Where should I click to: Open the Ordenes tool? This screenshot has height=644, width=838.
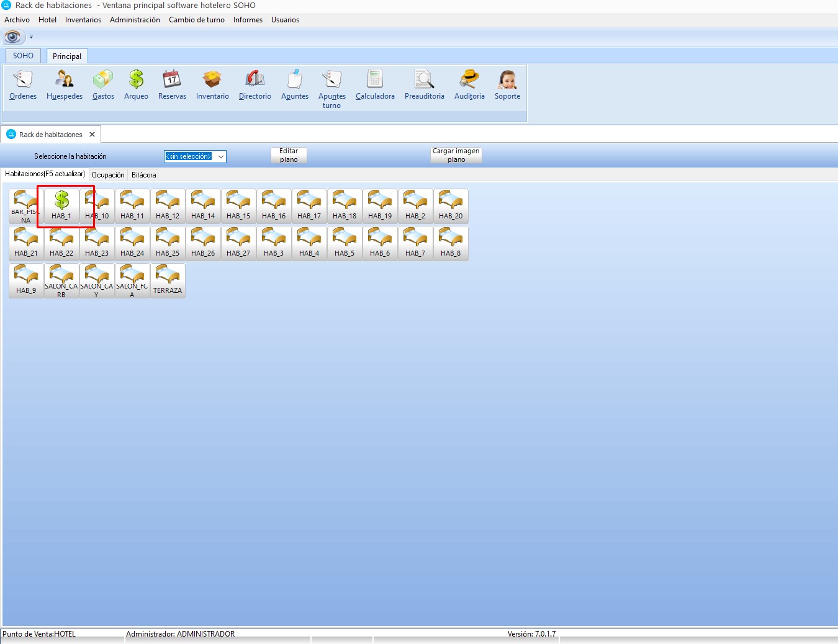pos(23,84)
